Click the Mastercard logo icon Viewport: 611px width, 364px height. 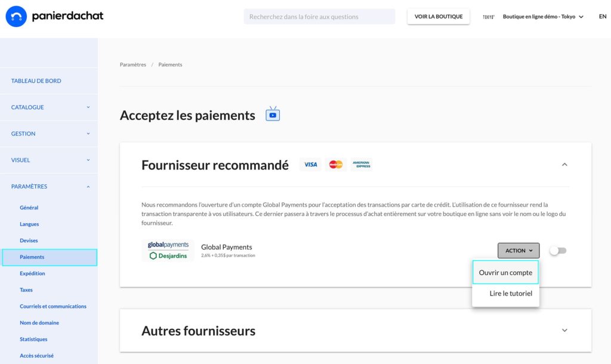click(335, 165)
